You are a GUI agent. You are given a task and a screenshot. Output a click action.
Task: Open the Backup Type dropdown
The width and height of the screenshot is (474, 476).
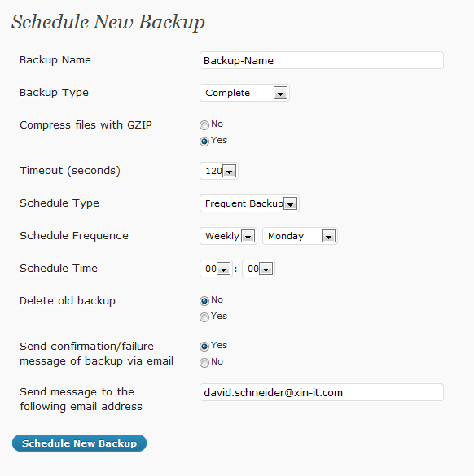(244, 93)
